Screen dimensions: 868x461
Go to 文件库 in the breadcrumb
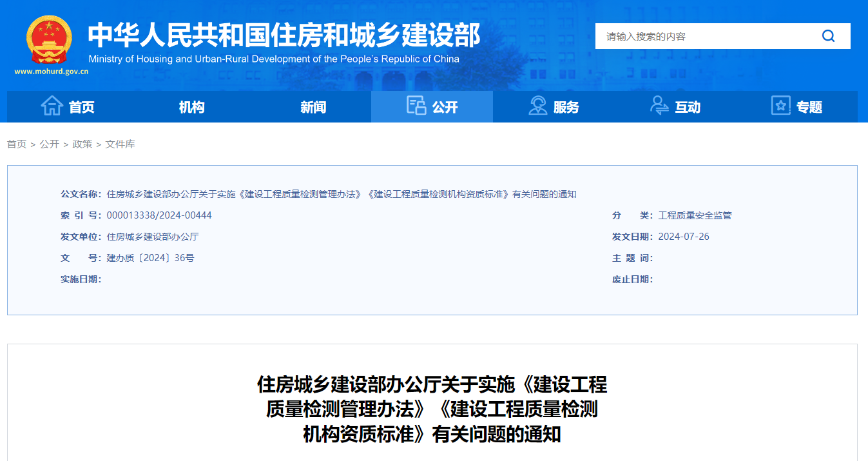121,144
